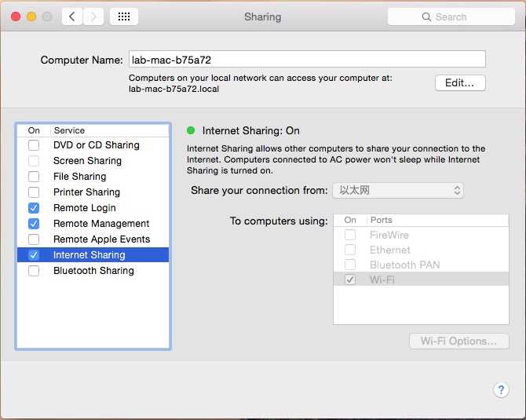This screenshot has width=526, height=420.
Task: Toggle the Ethernet port checkbox
Action: pyautogui.click(x=350, y=250)
